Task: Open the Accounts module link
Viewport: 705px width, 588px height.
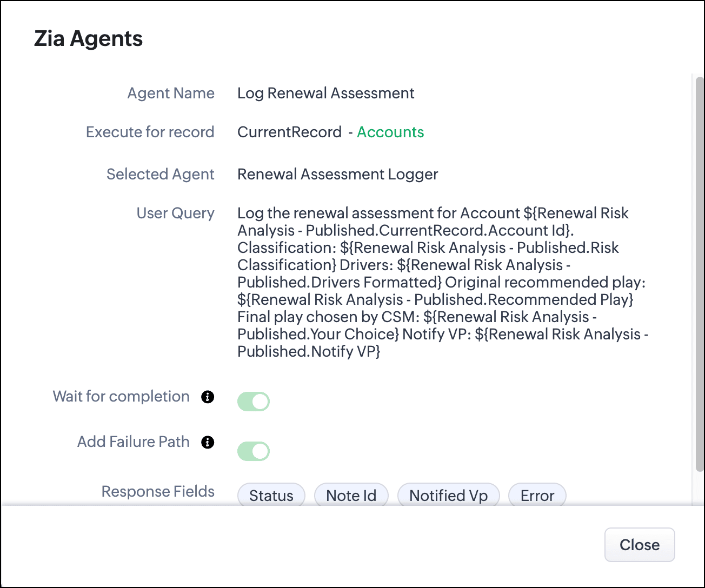Action: 390,132
